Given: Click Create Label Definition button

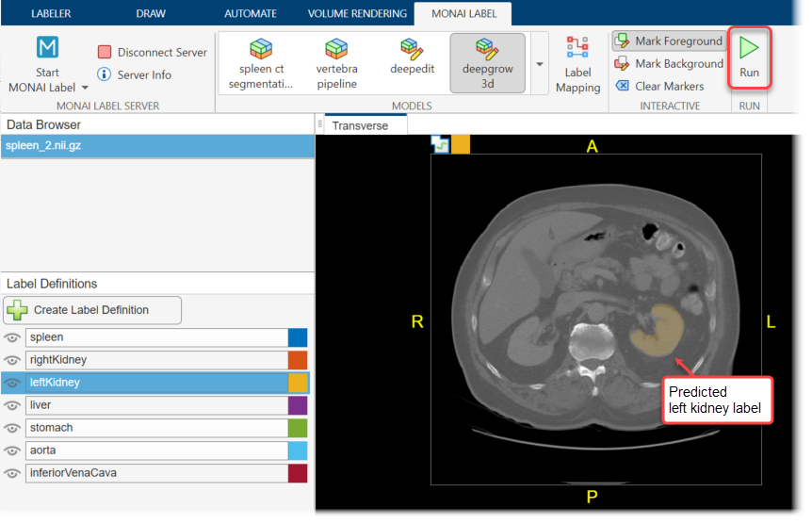Looking at the screenshot, I should (92, 310).
